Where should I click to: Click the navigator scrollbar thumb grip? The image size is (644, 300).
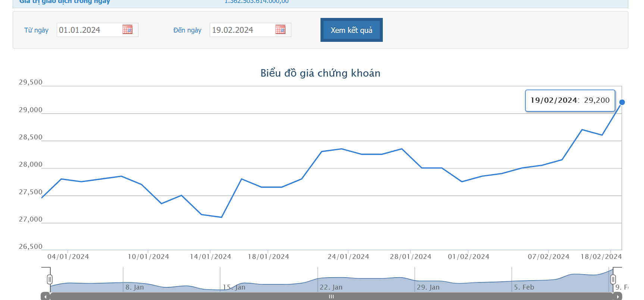331,297
